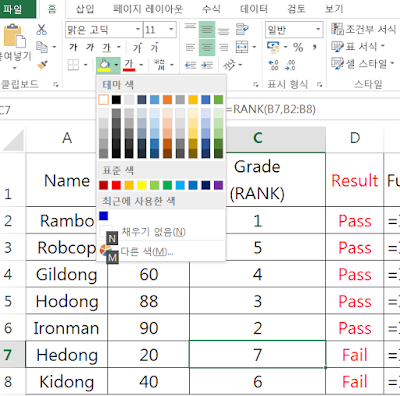Click the text Orientation icon
Image resolution: width=400 pixels, height=396 pixels.
click(229, 64)
